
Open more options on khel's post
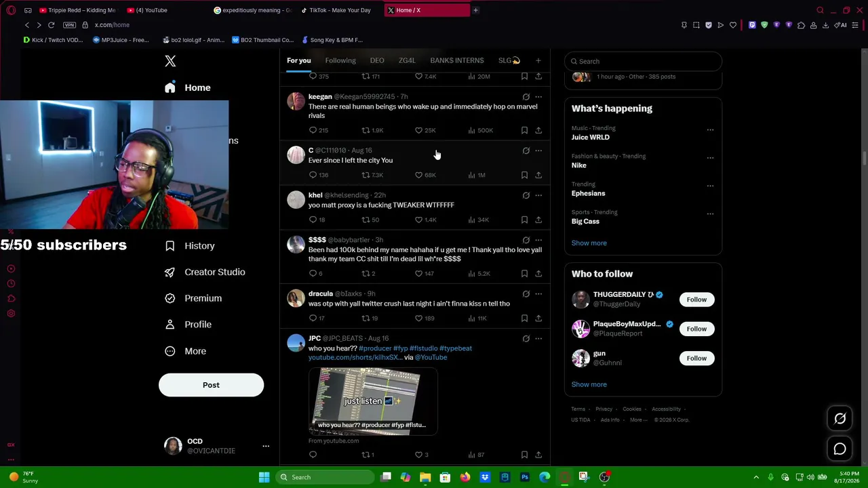[x=538, y=195]
